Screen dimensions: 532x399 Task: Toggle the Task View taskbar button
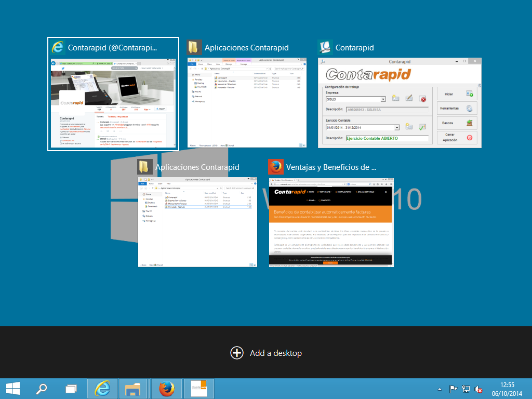71,389
